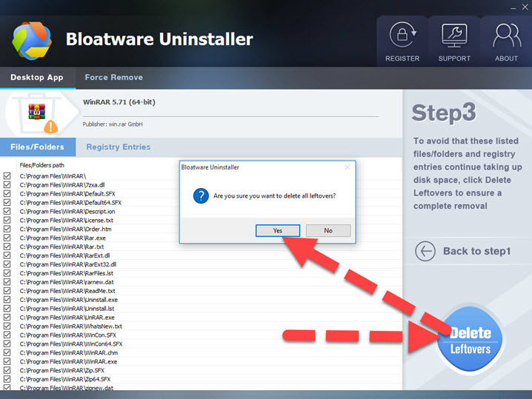This screenshot has width=532, height=399.
Task: Select the WinRAR 5.71 (64-bit) title
Action: (119, 102)
